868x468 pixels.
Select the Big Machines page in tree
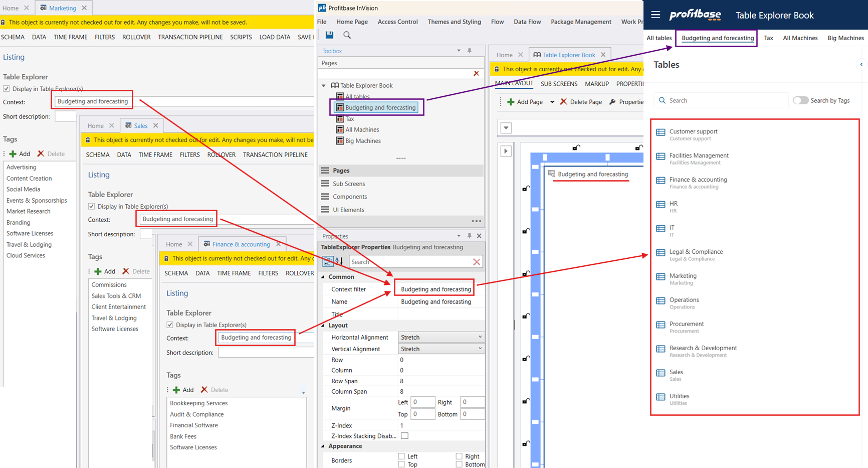click(363, 141)
